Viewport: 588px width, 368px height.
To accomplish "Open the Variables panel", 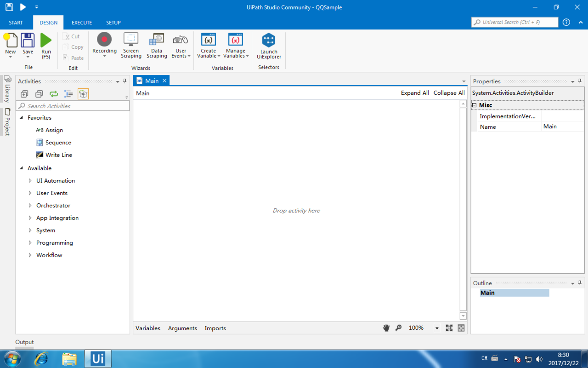I will [x=148, y=328].
